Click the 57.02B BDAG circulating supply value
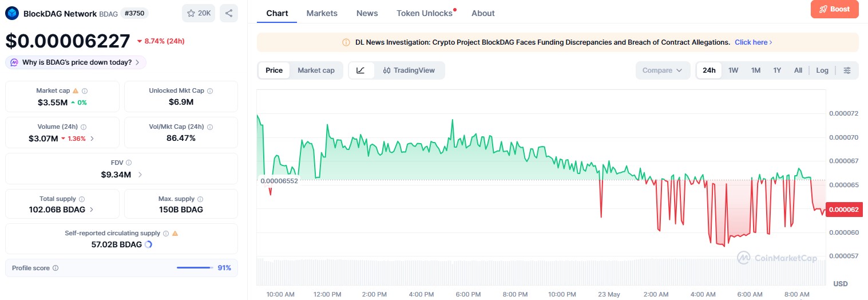This screenshot has height=300, width=868. pyautogui.click(x=116, y=244)
